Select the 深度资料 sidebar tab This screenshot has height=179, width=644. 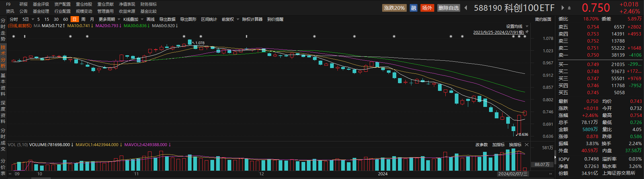(x=3, y=112)
